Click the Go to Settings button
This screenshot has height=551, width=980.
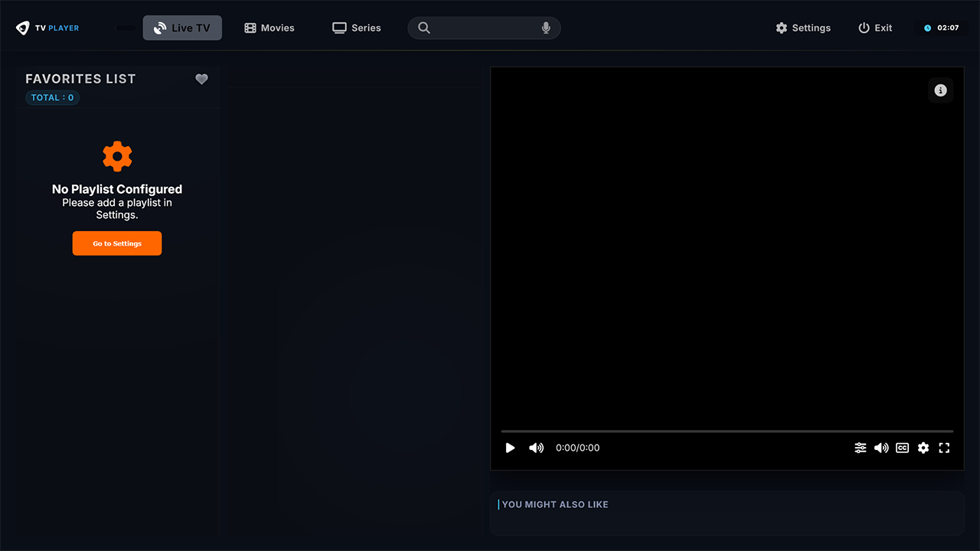[116, 243]
